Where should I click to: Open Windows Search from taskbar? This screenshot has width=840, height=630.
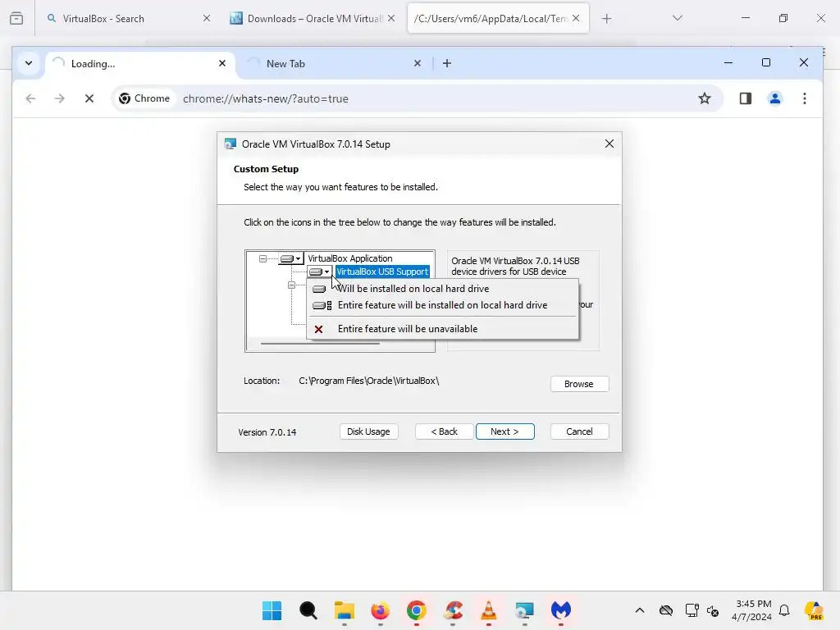coord(308,610)
